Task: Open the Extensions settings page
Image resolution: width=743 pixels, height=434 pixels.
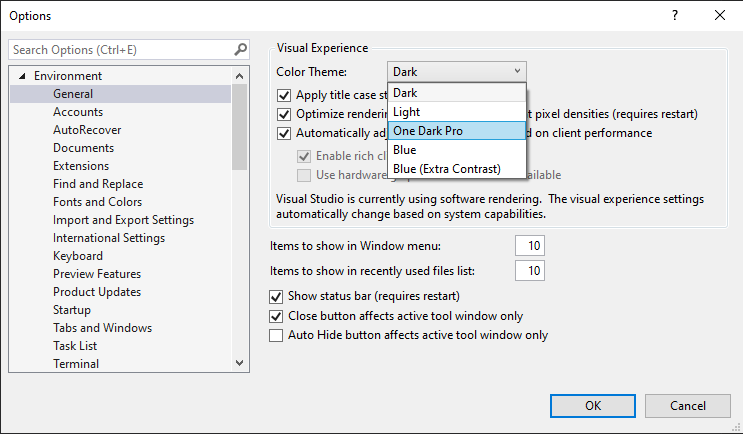Action: 81,166
